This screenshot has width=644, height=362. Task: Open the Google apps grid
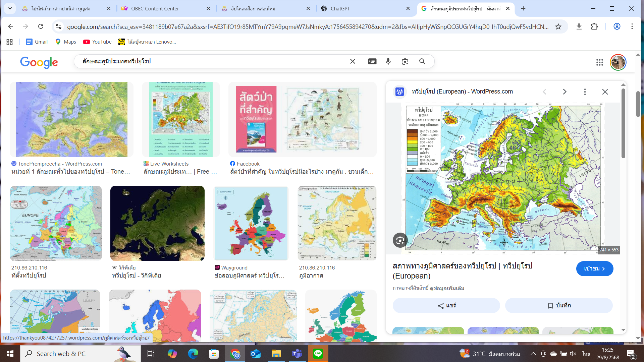pos(599,62)
